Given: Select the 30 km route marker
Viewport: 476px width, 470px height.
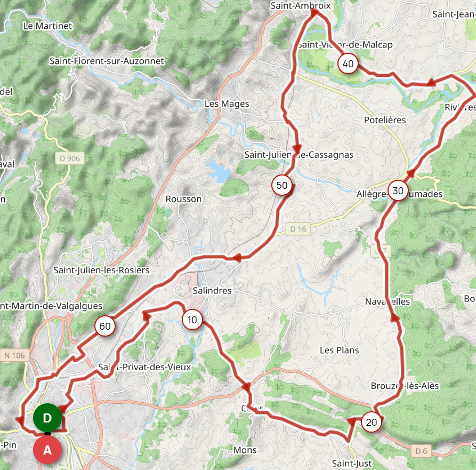Looking at the screenshot, I should pyautogui.click(x=398, y=190).
